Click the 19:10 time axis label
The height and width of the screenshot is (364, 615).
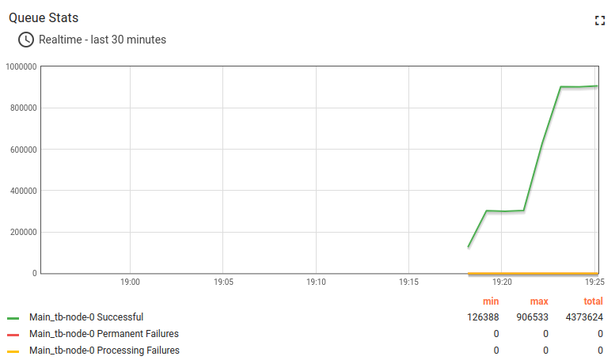pos(316,282)
